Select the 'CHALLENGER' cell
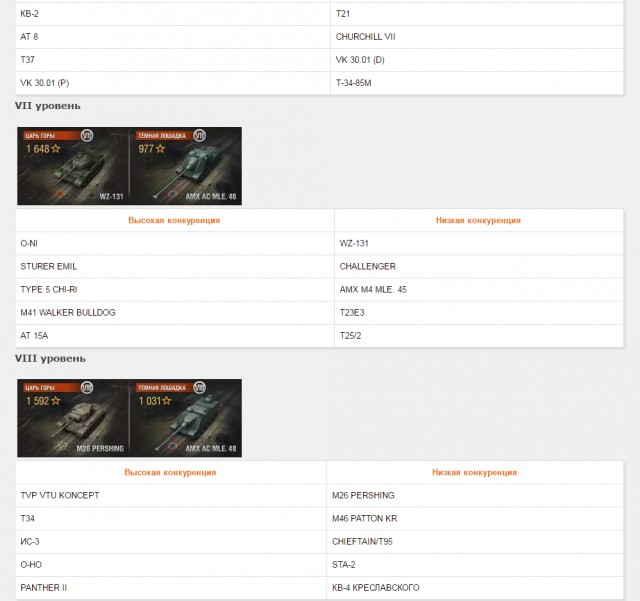Screen dimensions: 640x601 point(479,267)
